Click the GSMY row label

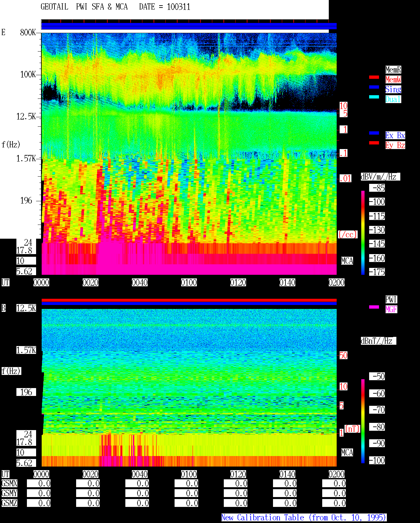[10, 493]
